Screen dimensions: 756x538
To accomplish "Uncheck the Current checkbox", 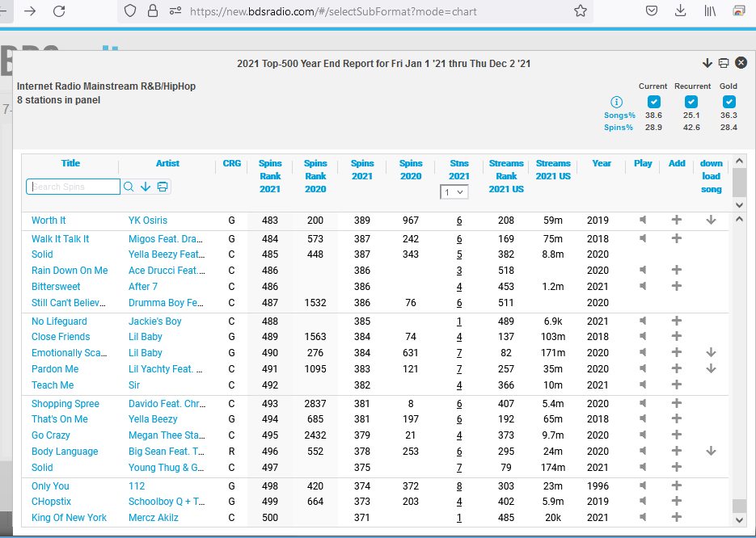I will (x=654, y=102).
